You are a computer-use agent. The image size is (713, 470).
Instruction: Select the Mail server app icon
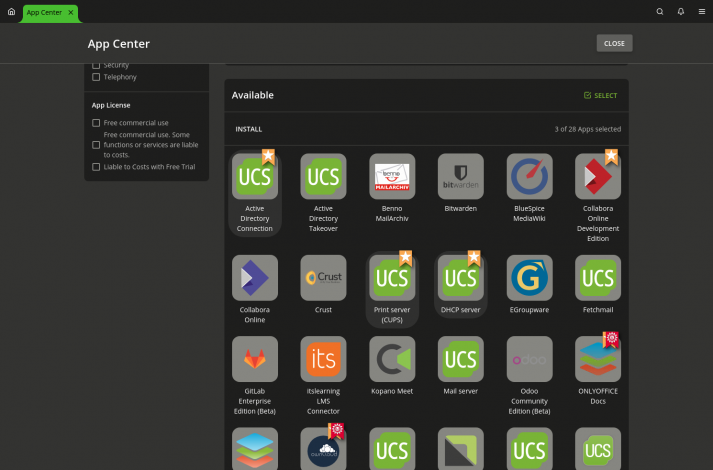pos(461,359)
